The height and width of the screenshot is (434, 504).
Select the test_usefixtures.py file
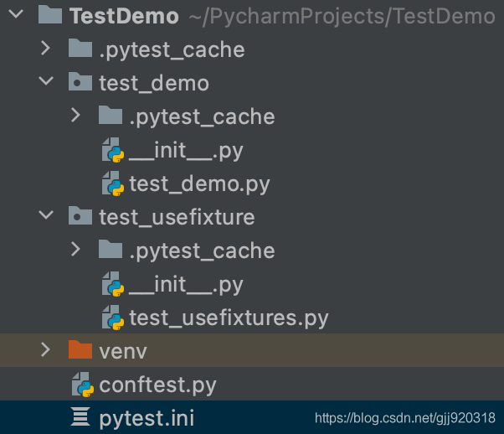click(229, 318)
